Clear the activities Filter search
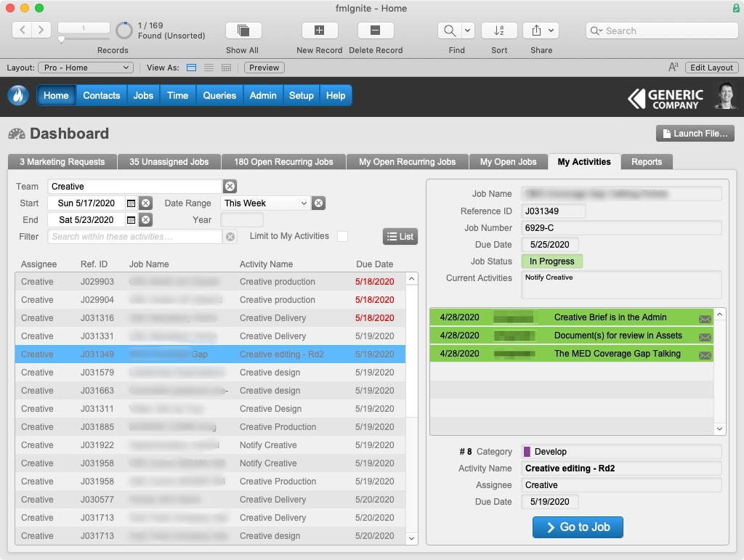The height and width of the screenshot is (560, 744). click(x=230, y=237)
